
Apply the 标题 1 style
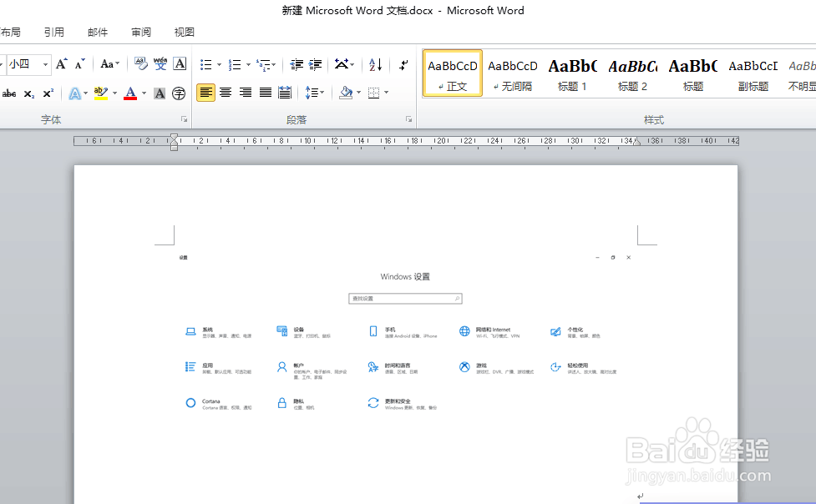tap(572, 73)
